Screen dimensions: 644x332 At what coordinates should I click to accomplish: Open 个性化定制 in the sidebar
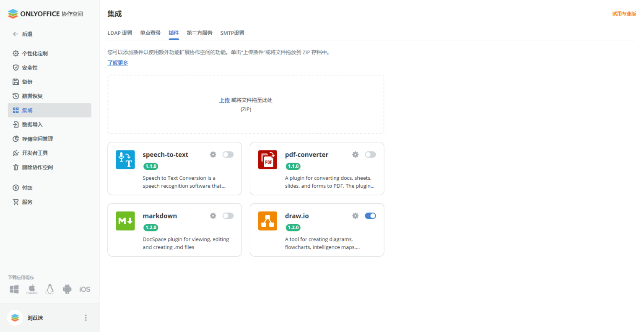pyautogui.click(x=49, y=53)
